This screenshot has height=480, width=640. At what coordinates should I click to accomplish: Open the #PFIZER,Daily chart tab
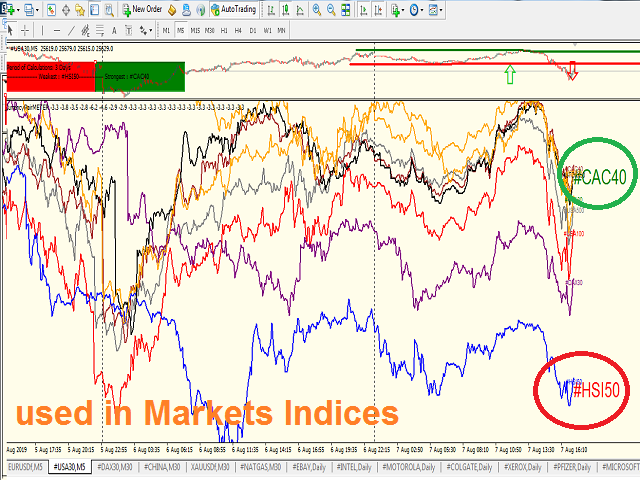(x=572, y=467)
